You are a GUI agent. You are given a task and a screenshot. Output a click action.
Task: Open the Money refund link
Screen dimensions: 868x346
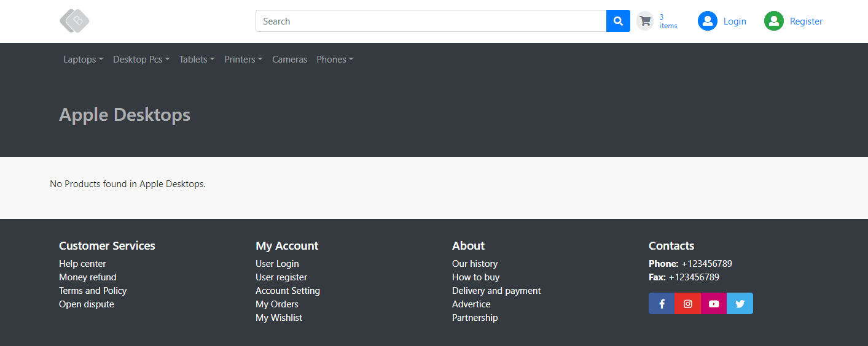tap(88, 277)
